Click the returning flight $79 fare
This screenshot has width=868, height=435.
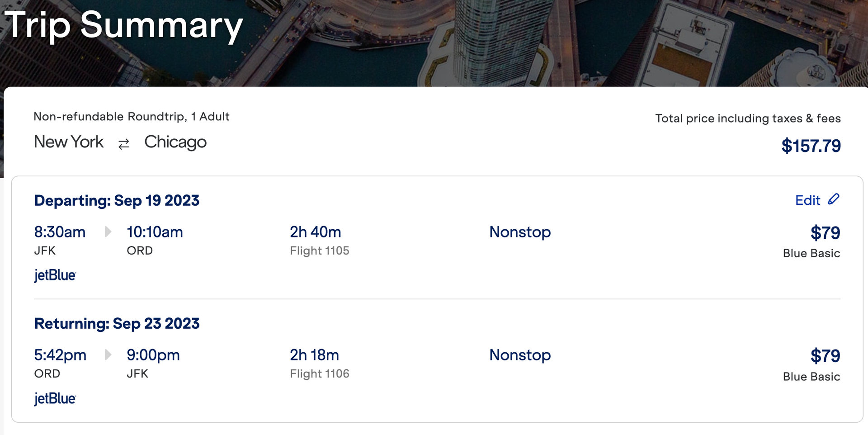click(x=825, y=356)
